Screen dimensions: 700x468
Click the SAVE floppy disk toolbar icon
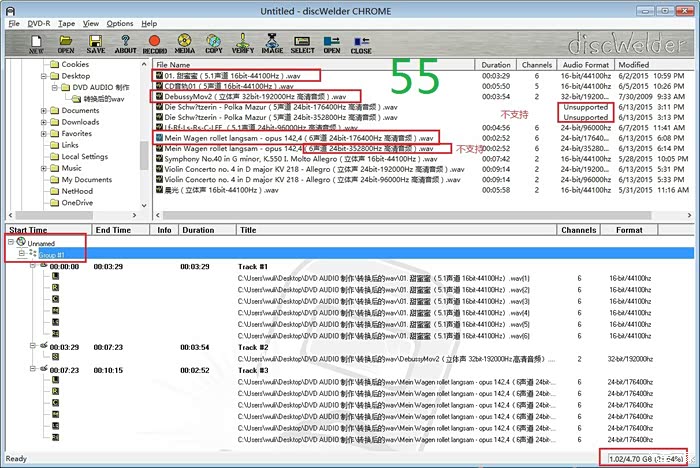tap(96, 42)
